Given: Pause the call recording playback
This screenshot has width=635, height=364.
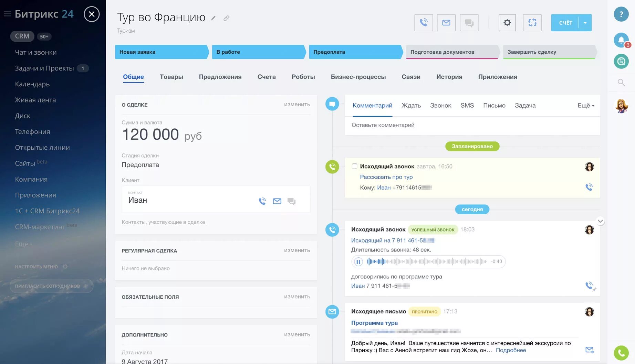Looking at the screenshot, I should [358, 261].
